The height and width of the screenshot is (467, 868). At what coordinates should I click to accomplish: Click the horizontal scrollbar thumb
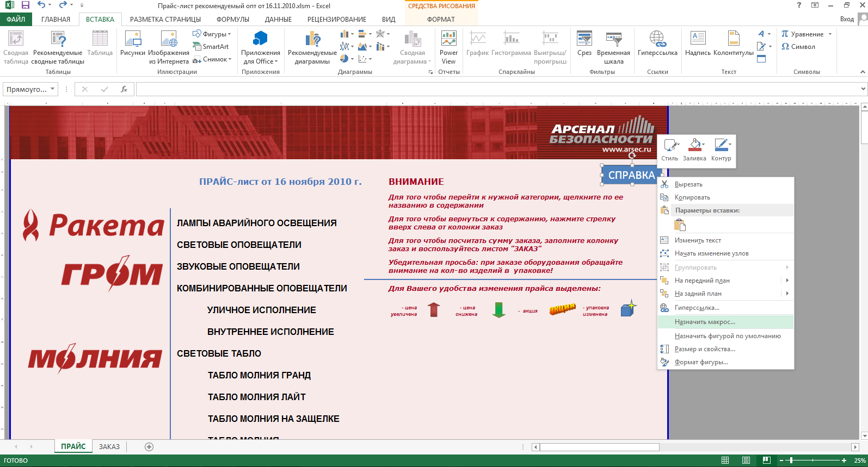coord(599,447)
